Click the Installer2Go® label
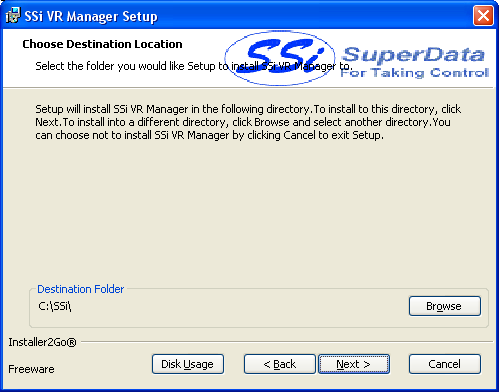This screenshot has width=499, height=392. click(x=42, y=342)
